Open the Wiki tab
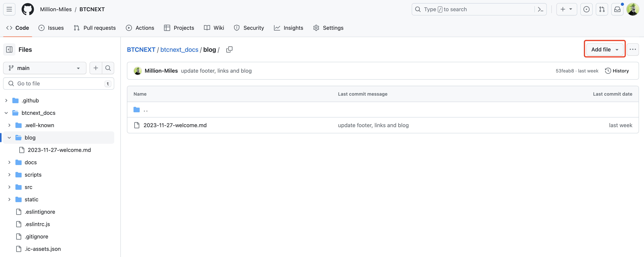644x257 pixels. (x=214, y=28)
